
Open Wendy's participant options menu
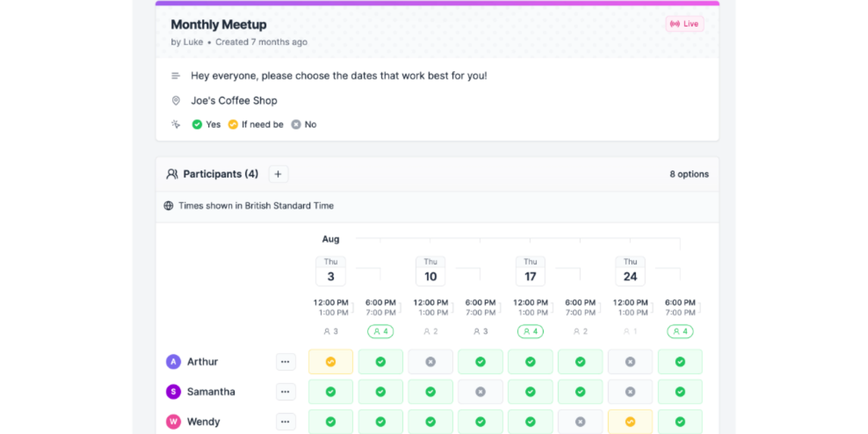click(x=286, y=421)
